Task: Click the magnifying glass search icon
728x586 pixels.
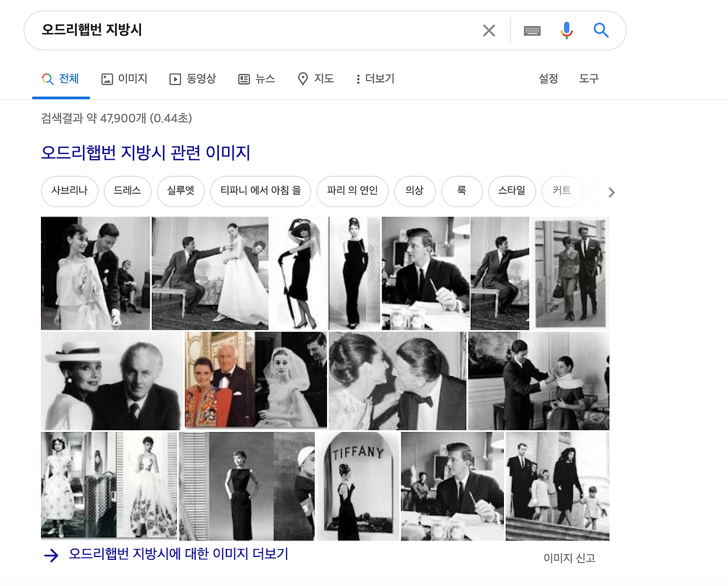Action: pyautogui.click(x=601, y=30)
